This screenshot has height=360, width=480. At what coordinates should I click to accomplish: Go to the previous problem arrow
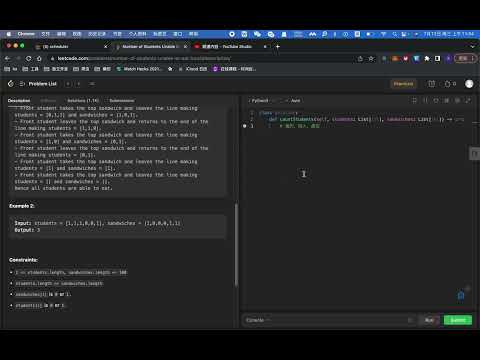[68, 84]
